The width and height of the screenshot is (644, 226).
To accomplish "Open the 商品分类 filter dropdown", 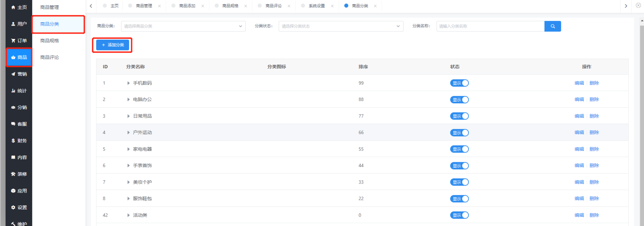I will (183, 26).
